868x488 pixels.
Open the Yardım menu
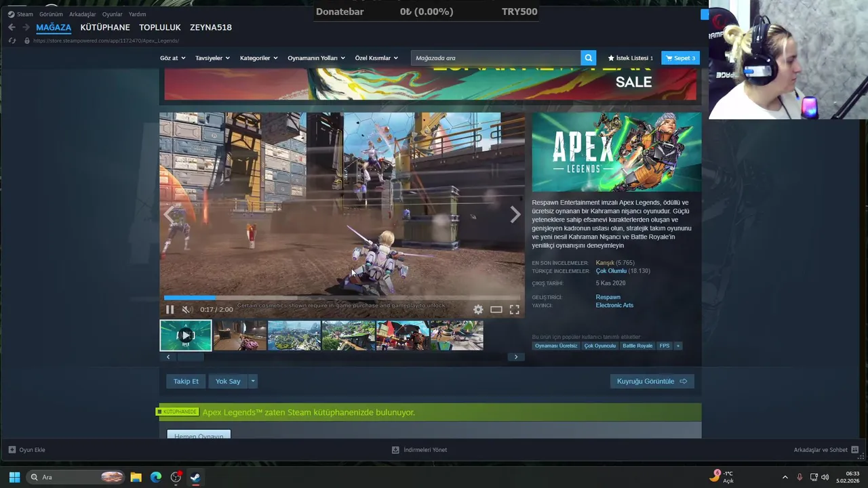(138, 14)
